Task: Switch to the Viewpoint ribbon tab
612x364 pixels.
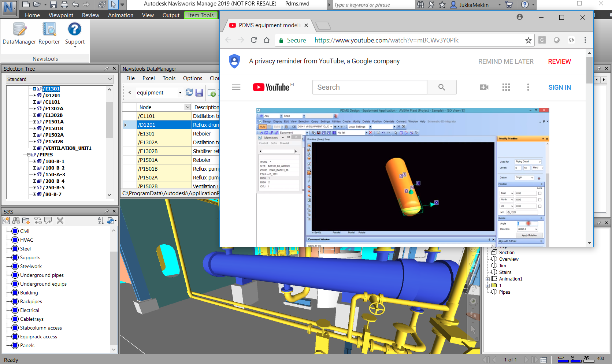Action: click(x=61, y=15)
